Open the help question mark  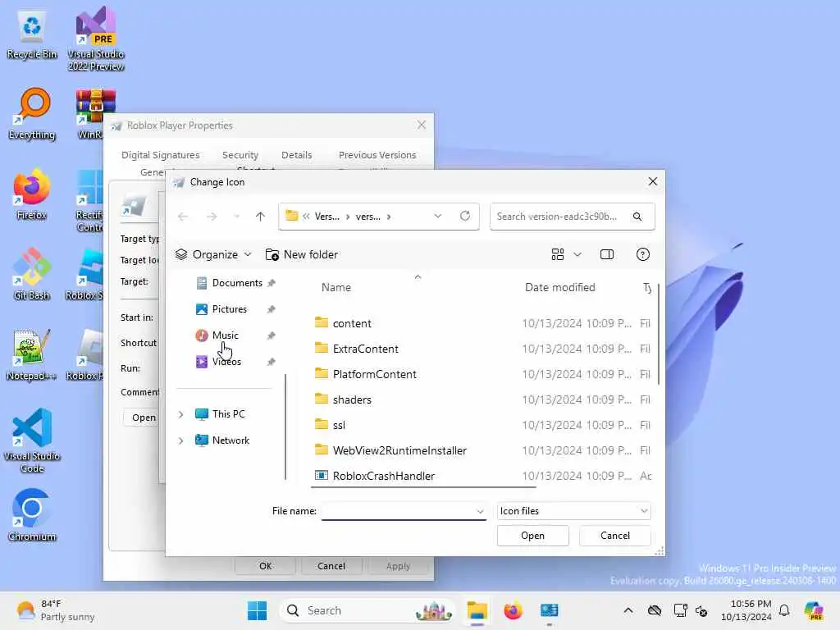tap(643, 254)
